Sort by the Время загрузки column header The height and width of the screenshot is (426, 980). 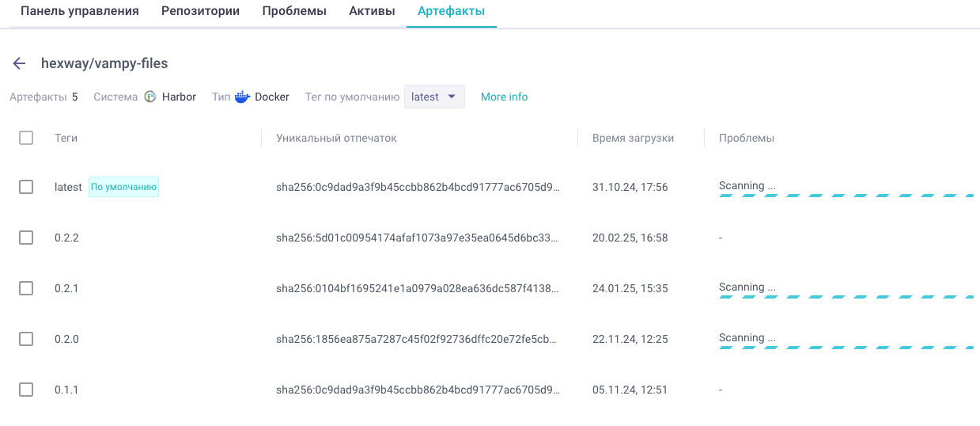(x=633, y=138)
